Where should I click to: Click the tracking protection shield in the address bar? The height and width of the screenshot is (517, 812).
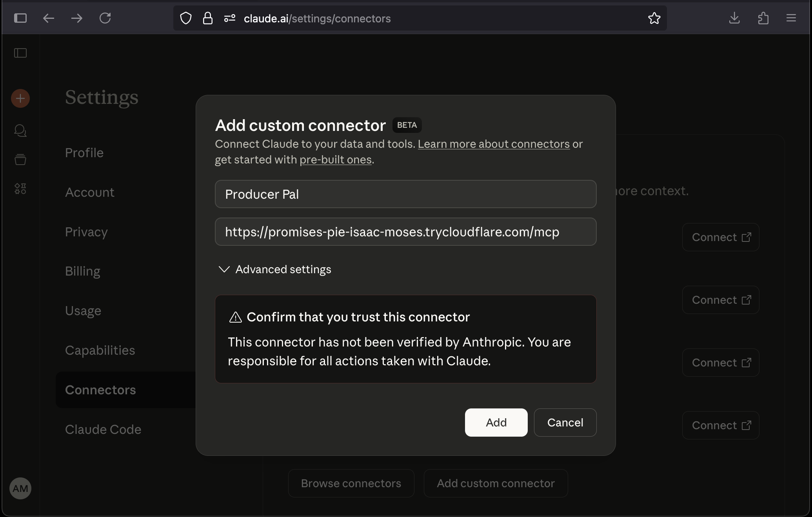pos(185,18)
